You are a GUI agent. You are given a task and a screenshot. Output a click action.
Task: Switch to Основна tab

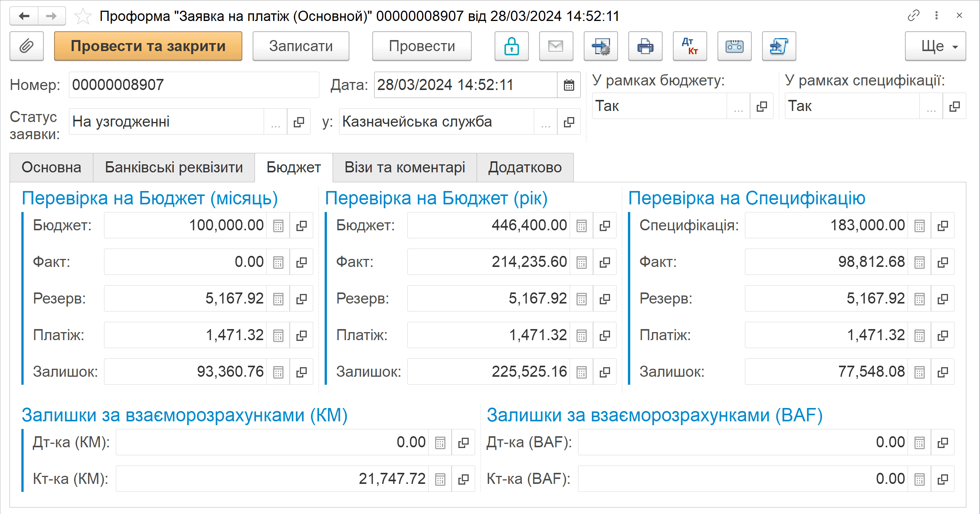pos(51,167)
